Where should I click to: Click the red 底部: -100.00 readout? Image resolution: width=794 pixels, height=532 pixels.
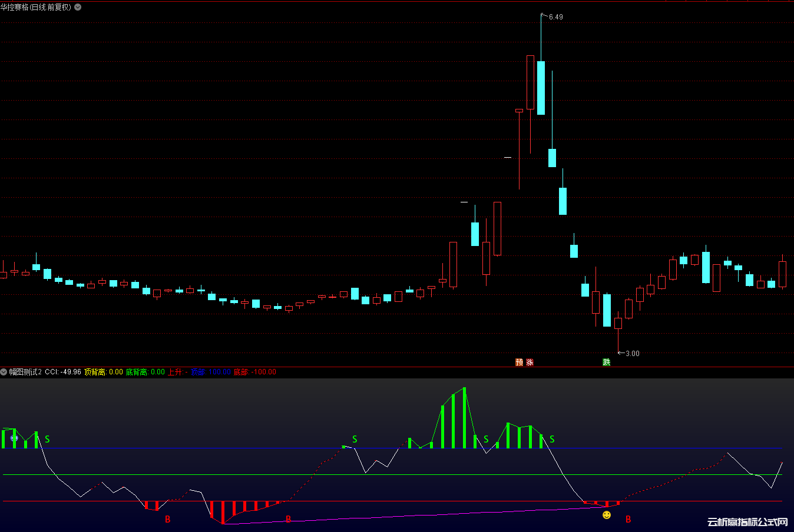coord(254,372)
